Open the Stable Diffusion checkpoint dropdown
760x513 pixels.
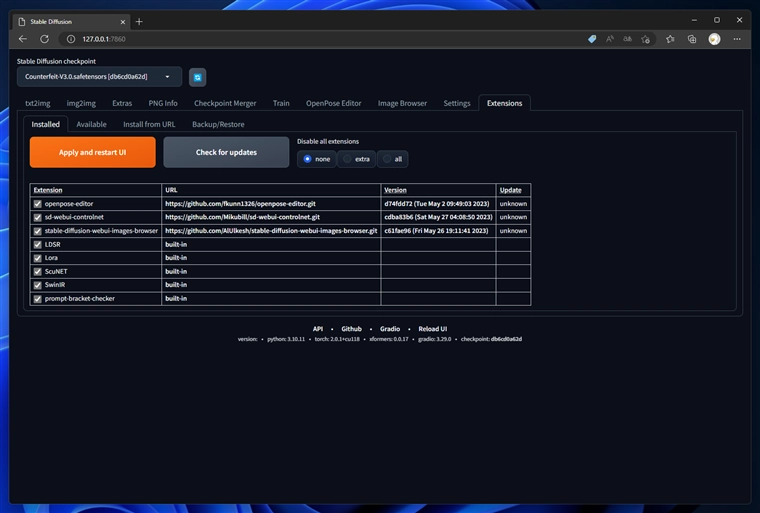pos(99,77)
